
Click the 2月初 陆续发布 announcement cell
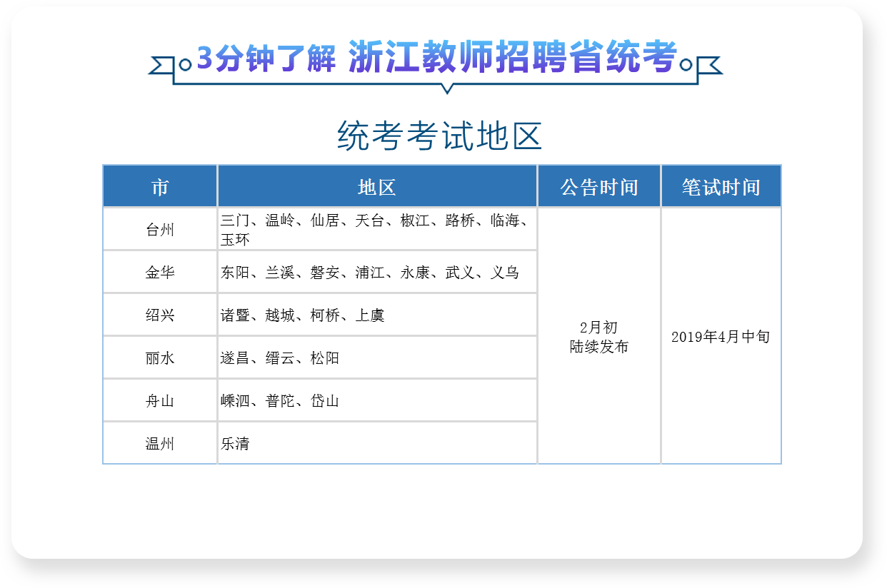point(599,337)
